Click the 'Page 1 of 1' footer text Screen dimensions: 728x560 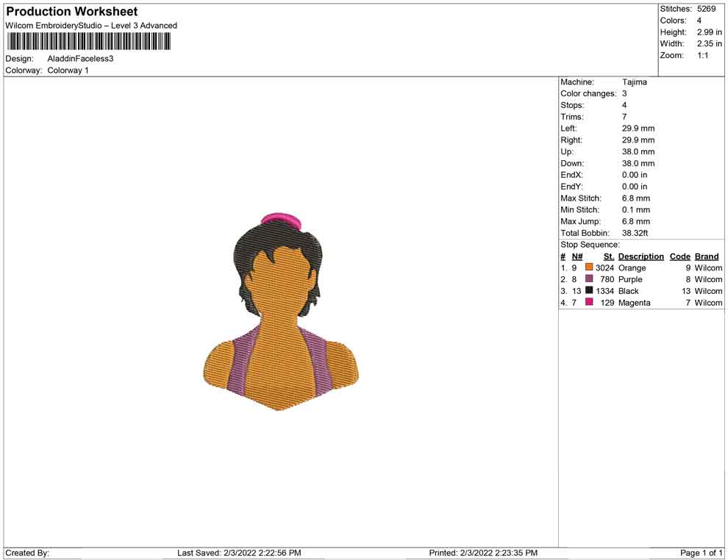[701, 553]
